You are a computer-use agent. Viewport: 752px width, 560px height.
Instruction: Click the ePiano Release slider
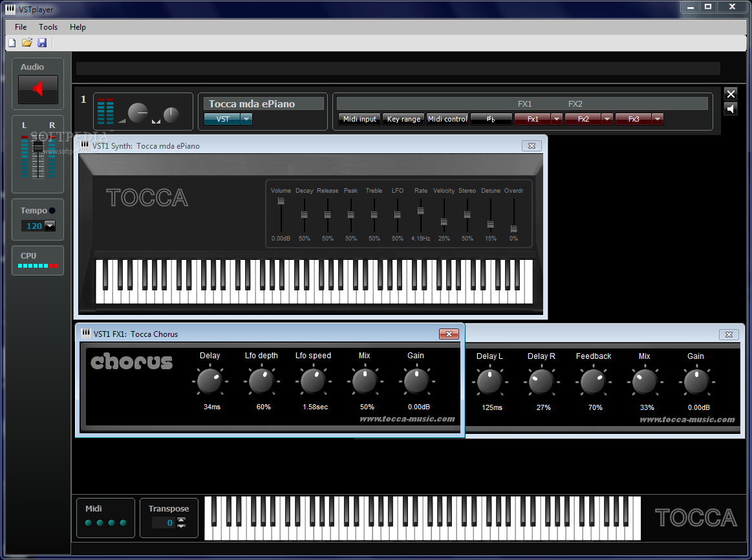(x=328, y=215)
